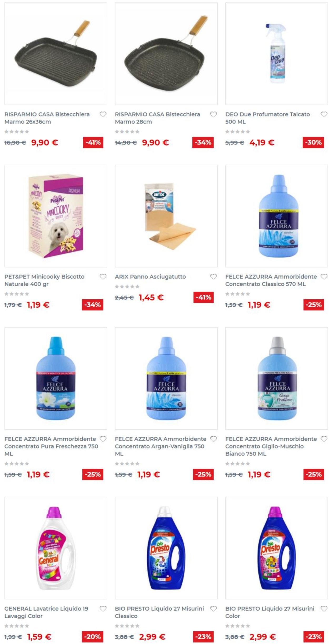This screenshot has height=644, width=329.
Task: Open RISPARMIO CASA Bistecchiera Marmo 26x36cm title link
Action: (x=47, y=118)
